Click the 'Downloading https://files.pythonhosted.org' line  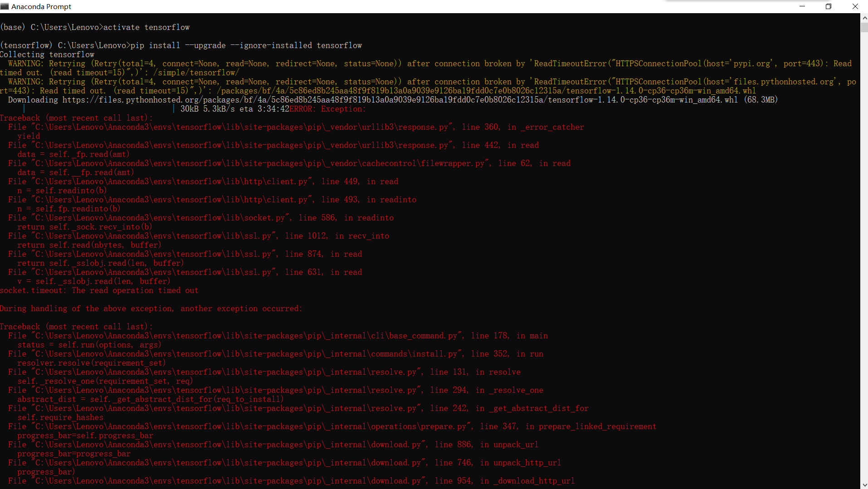click(x=393, y=100)
